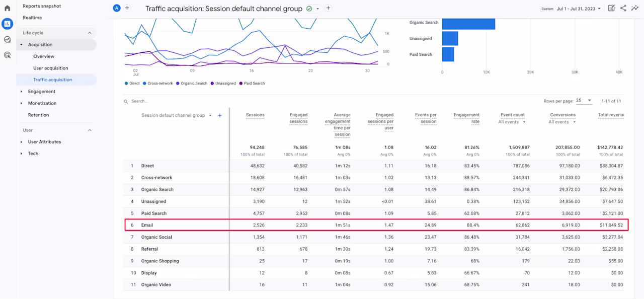This screenshot has height=299, width=644.
Task: Collapse the User section
Action: coord(90,130)
